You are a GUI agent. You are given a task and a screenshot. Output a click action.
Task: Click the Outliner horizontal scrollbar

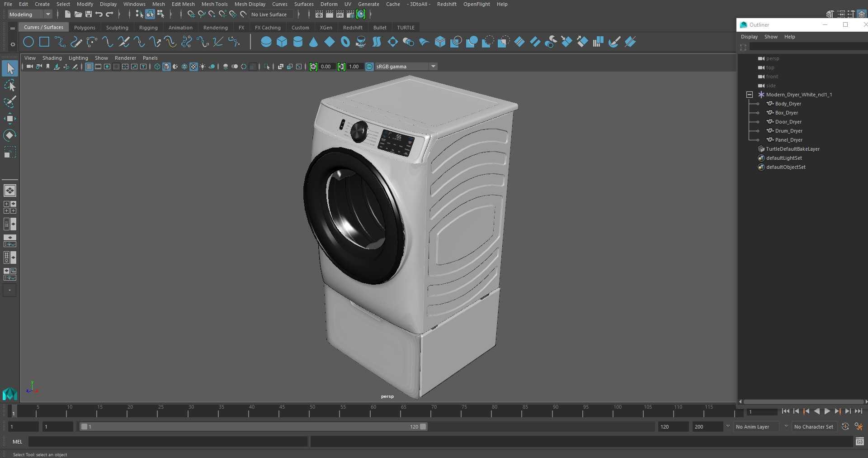[x=803, y=401]
